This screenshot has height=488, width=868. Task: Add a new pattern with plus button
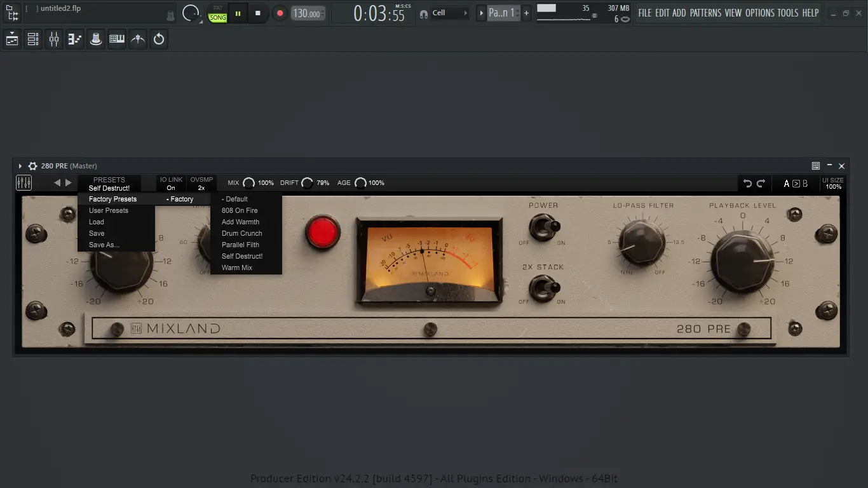tap(526, 13)
